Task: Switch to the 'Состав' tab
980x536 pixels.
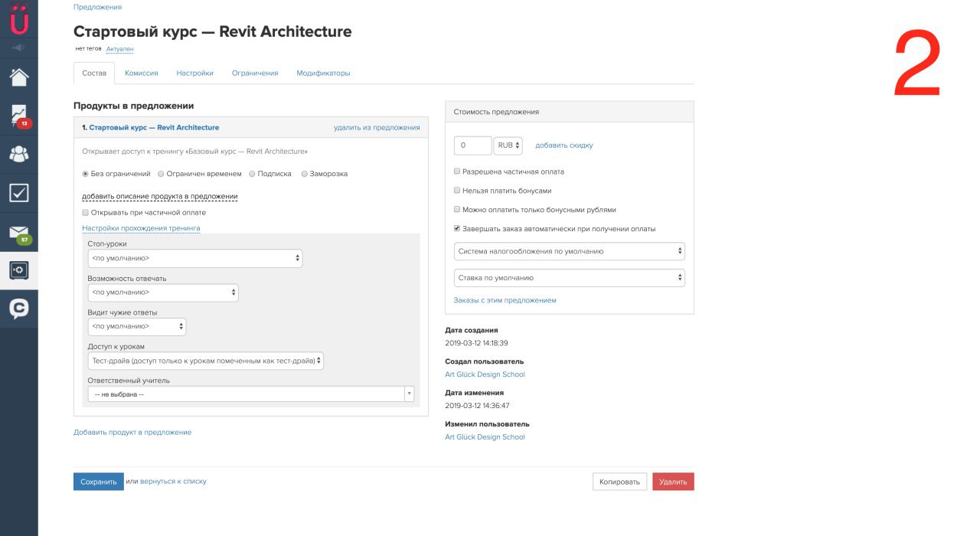Action: pyautogui.click(x=94, y=73)
